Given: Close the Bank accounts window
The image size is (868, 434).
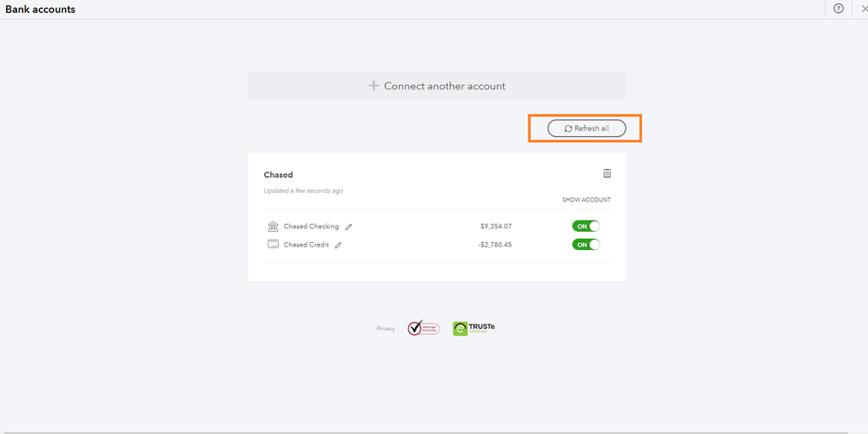Looking at the screenshot, I should (865, 9).
